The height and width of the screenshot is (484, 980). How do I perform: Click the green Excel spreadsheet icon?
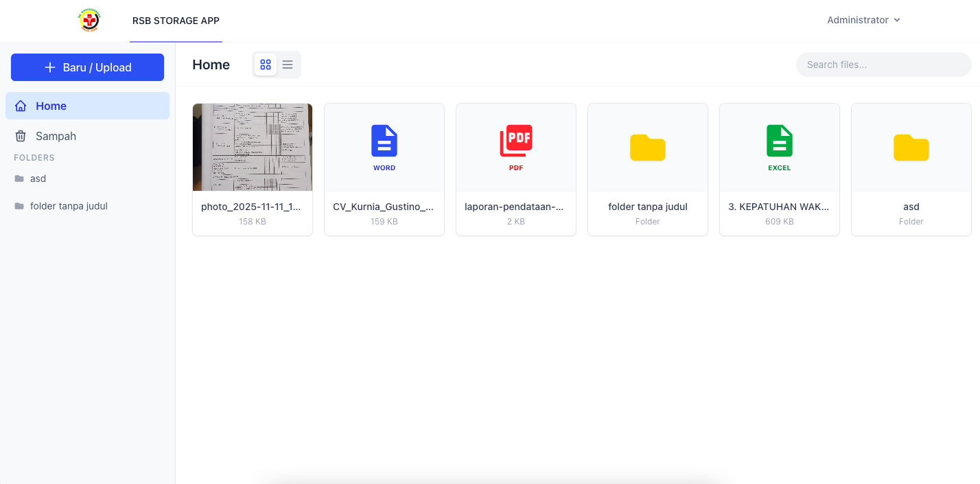point(779,141)
